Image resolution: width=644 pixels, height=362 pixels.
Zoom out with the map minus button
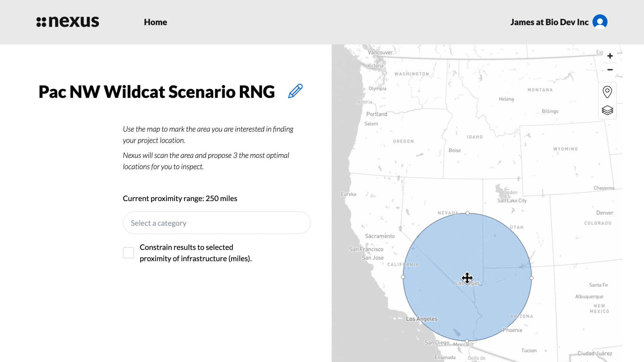(610, 70)
